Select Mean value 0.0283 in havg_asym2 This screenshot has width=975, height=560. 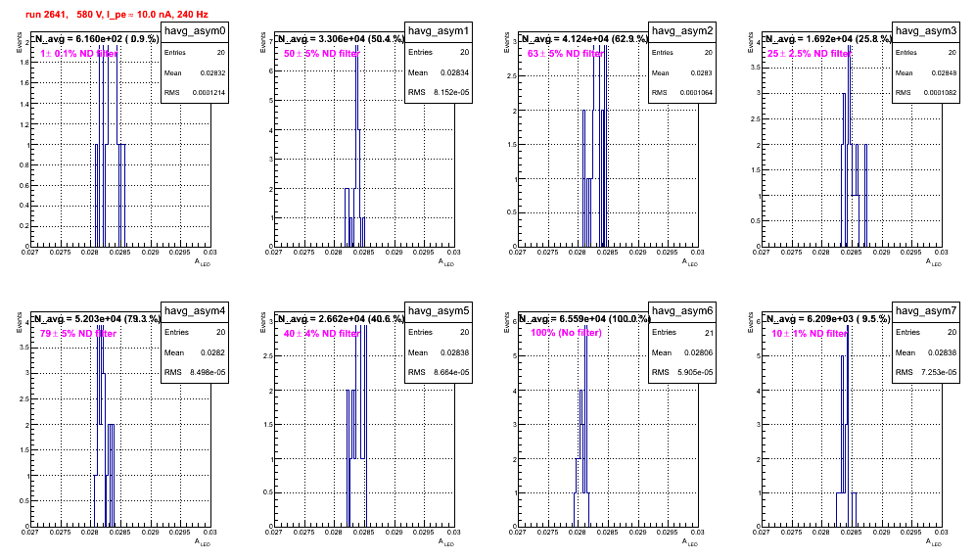(702, 72)
